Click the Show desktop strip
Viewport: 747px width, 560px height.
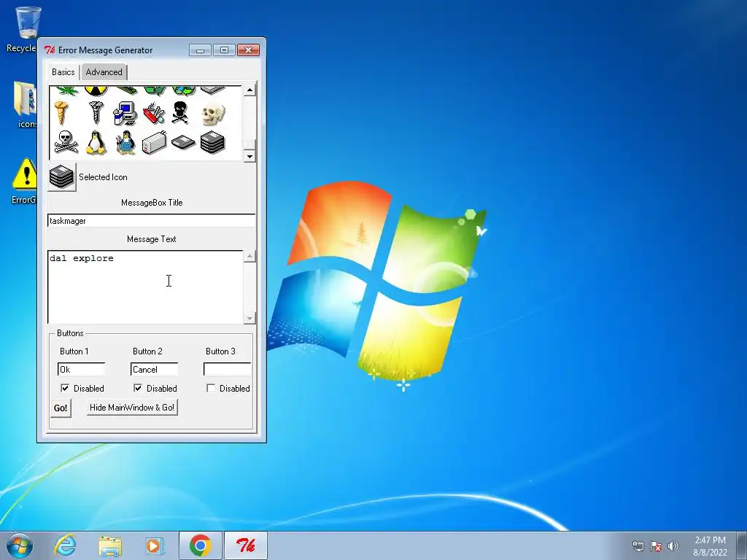742,545
